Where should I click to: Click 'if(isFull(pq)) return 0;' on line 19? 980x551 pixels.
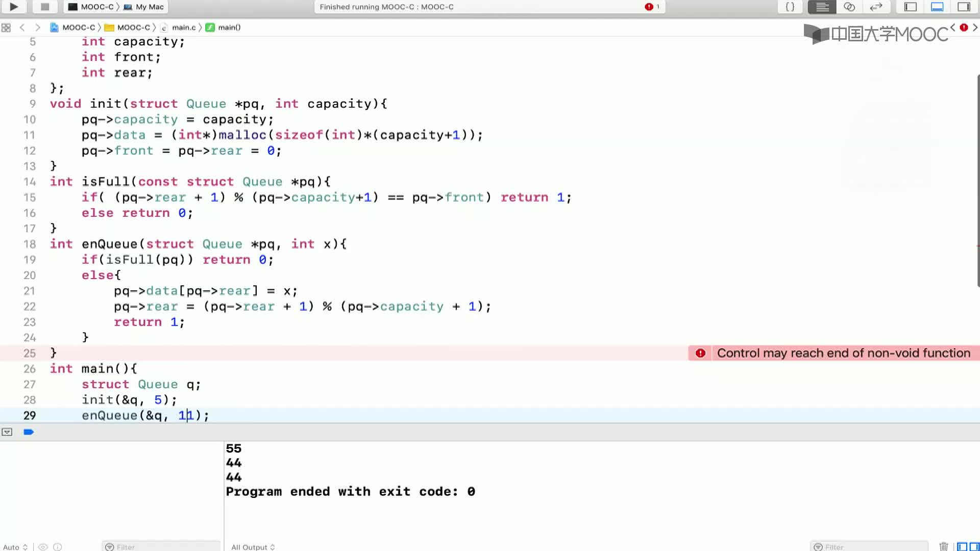(x=178, y=260)
